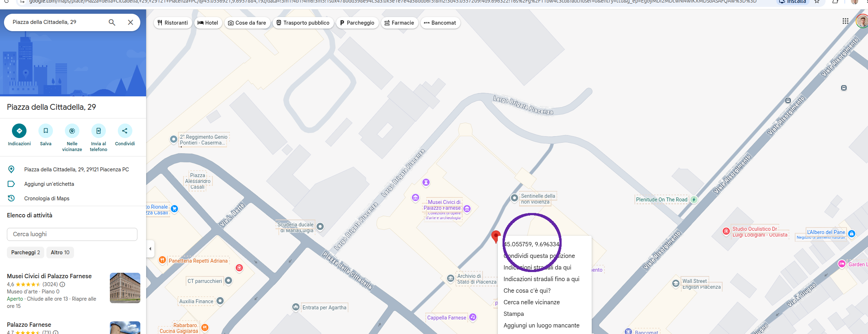Screen dimensions: 868x334
Task: Select the Farmacie filter chip
Action: [x=399, y=23]
